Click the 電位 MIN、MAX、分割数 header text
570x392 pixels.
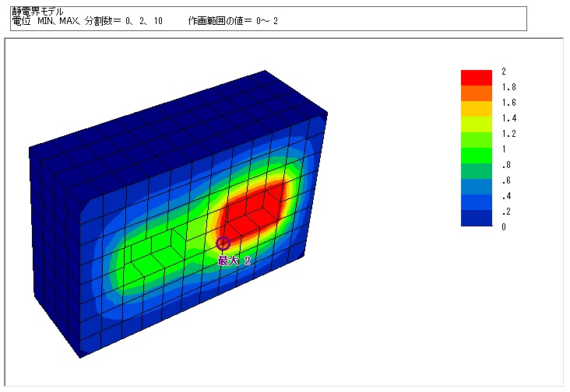[86, 22]
